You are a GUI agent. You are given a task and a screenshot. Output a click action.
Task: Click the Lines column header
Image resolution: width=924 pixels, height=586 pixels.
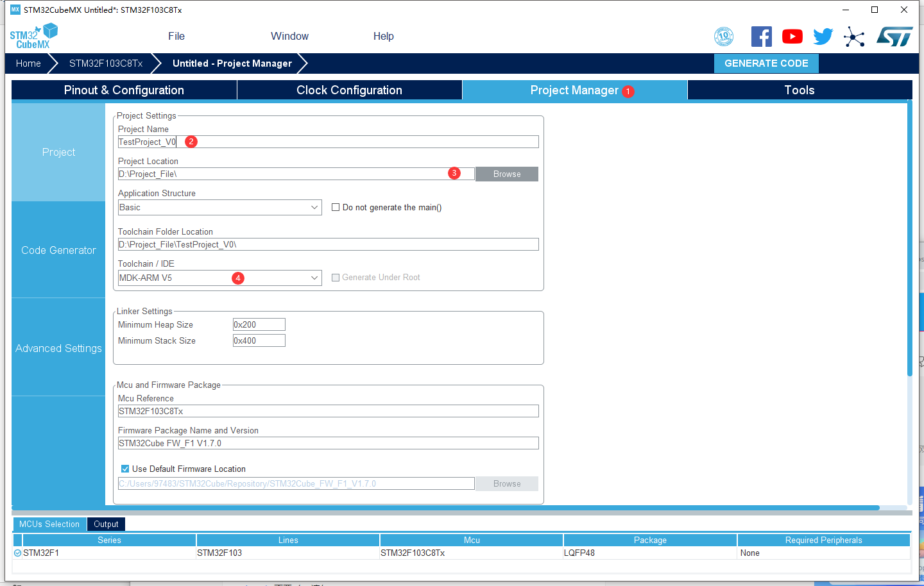(x=288, y=540)
